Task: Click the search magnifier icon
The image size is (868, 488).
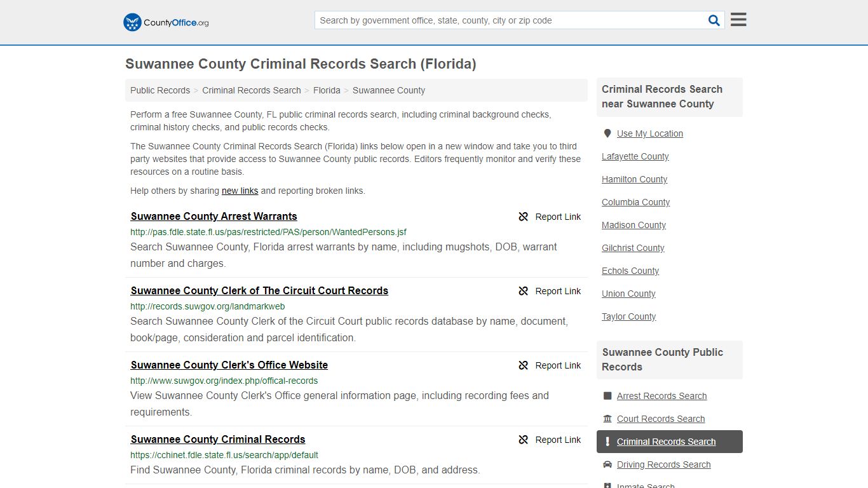Action: pos(714,20)
